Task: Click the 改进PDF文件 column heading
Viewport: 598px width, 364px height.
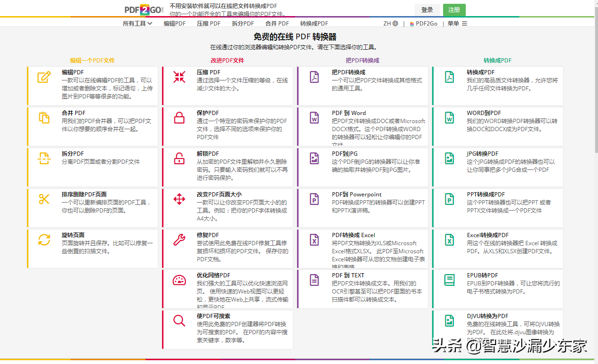Action: [x=227, y=61]
